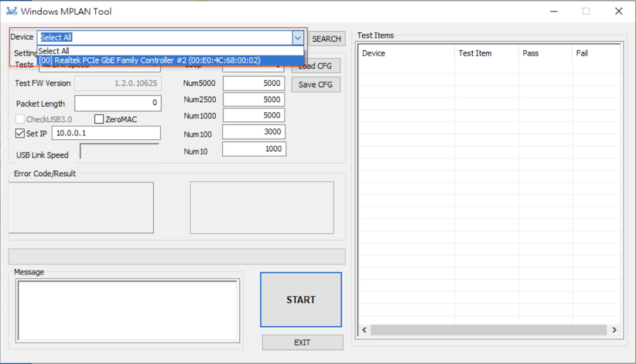
Task: Click the Pass column header
Action: [x=545, y=53]
